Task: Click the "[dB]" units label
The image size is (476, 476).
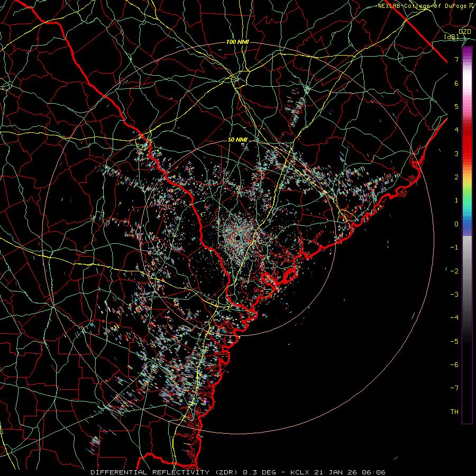Action: pyautogui.click(x=452, y=36)
